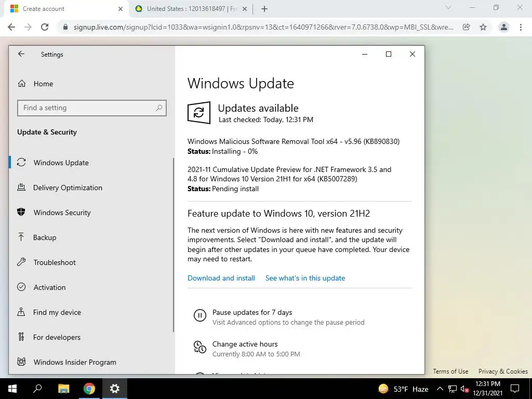This screenshot has height=399, width=532.
Task: Click the network tray icon
Action: pyautogui.click(x=453, y=389)
